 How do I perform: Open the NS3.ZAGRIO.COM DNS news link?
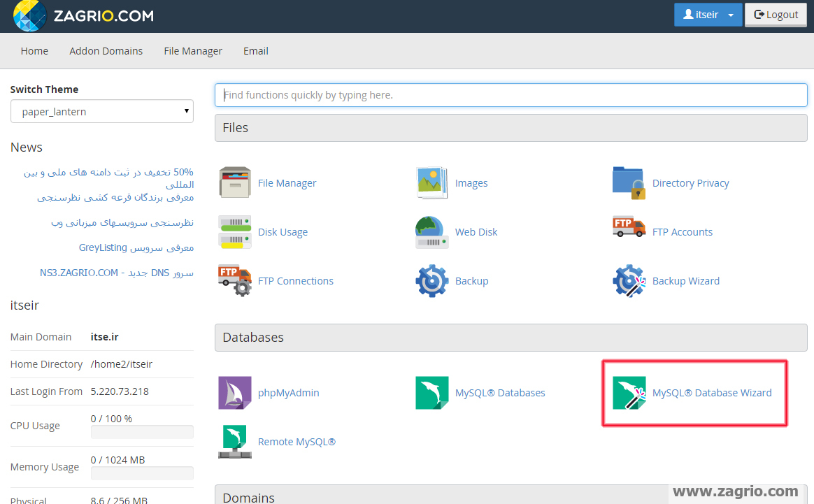pyautogui.click(x=117, y=273)
